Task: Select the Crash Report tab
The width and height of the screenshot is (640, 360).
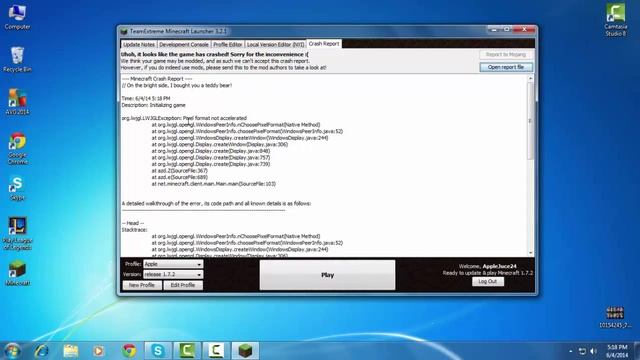Action: 324,43
